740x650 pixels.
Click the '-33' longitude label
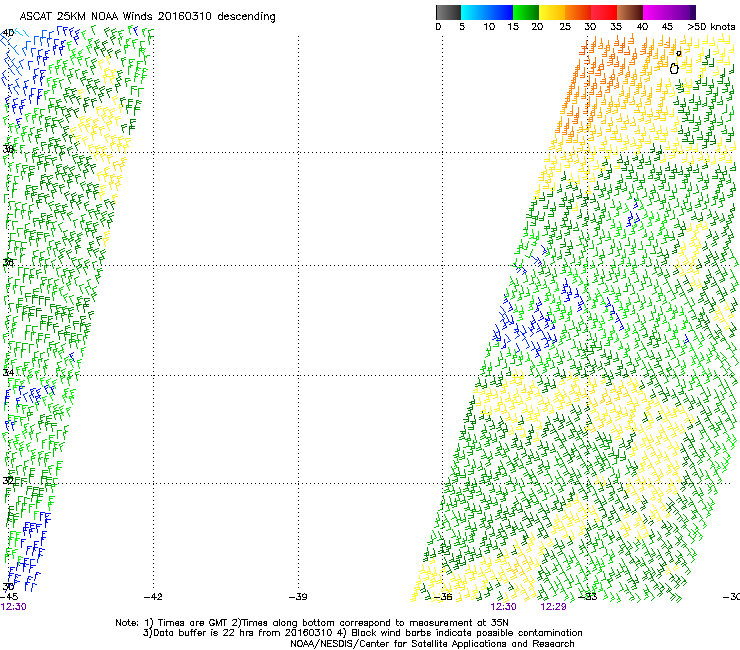coord(588,596)
